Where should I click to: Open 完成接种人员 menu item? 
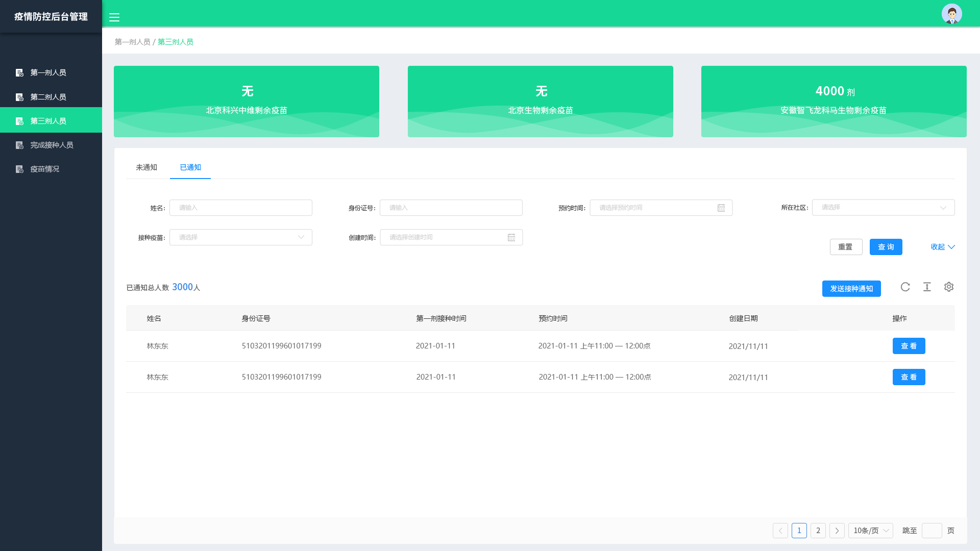51,145
